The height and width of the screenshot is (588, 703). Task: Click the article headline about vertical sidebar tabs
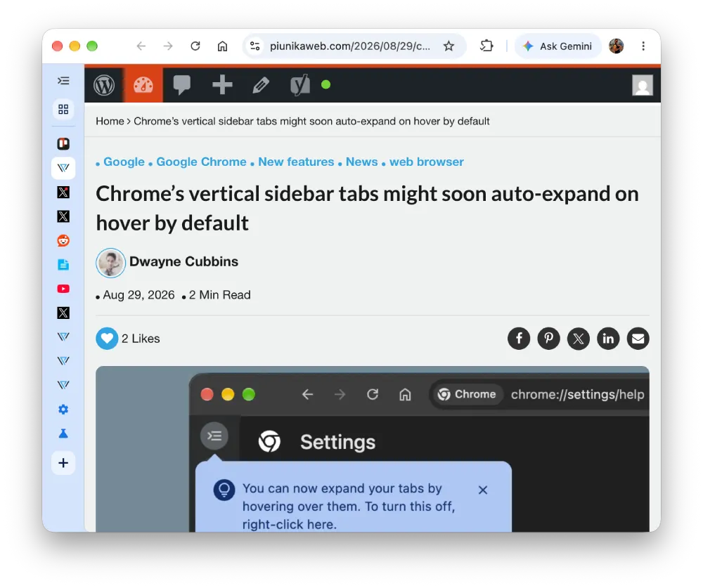[x=367, y=209]
